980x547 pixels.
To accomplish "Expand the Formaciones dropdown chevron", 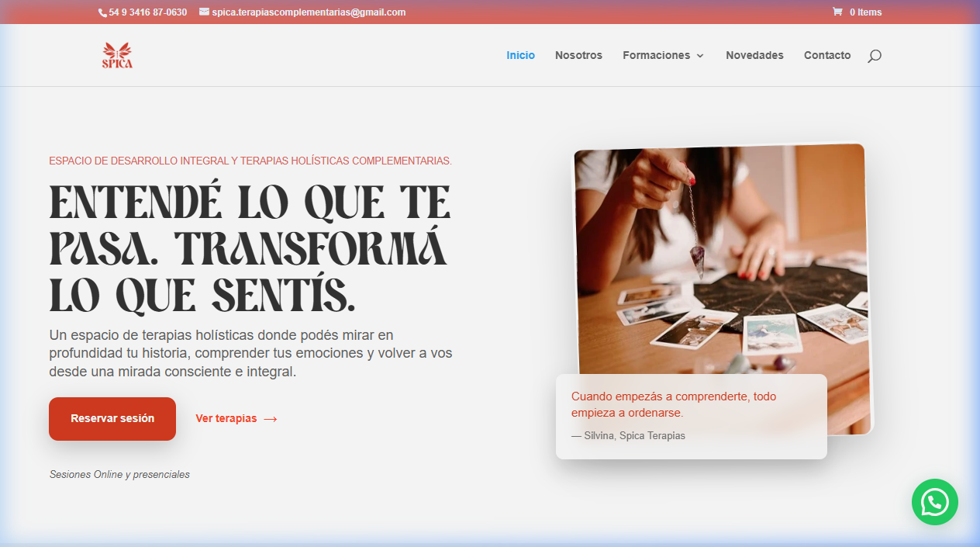I will pos(700,56).
